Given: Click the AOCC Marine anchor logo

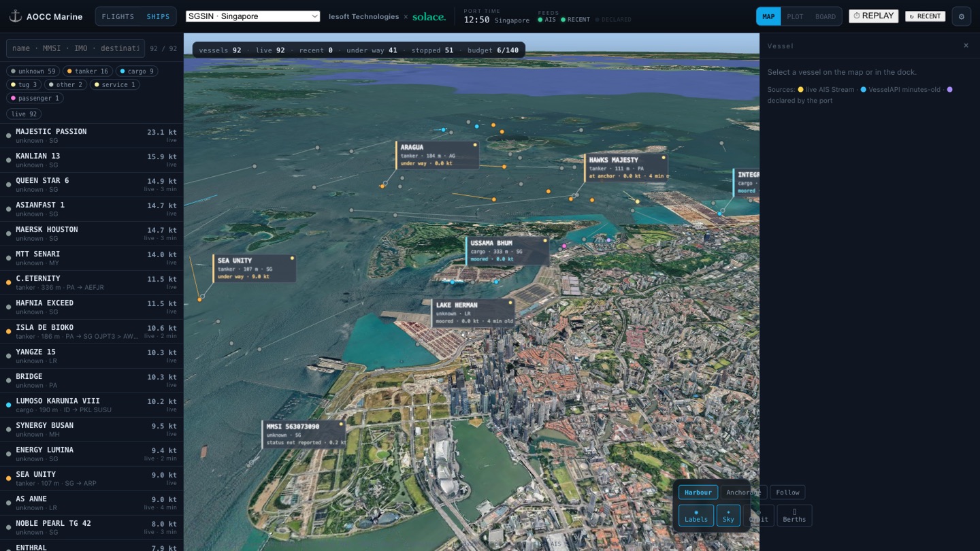Looking at the screenshot, I should 15,16.
